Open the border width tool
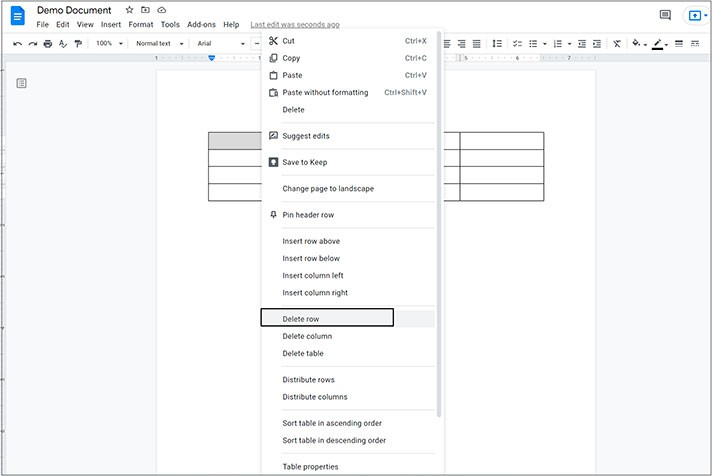 [x=679, y=44]
